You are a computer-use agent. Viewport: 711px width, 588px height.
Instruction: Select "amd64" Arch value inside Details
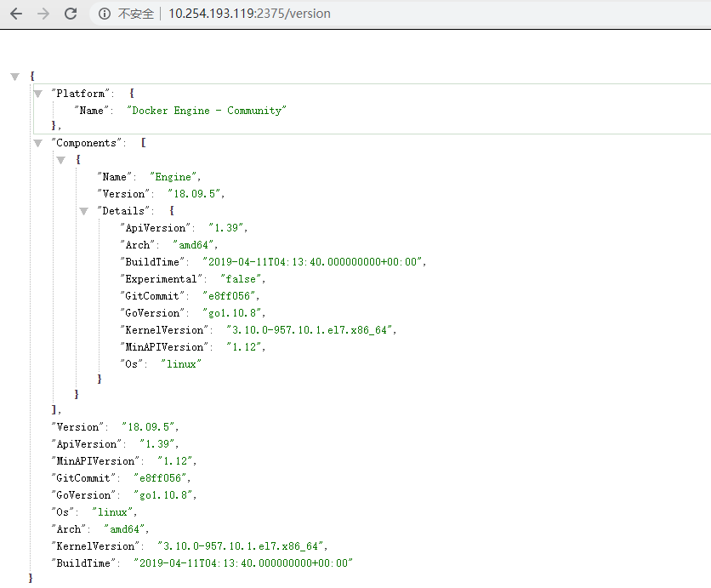[193, 245]
